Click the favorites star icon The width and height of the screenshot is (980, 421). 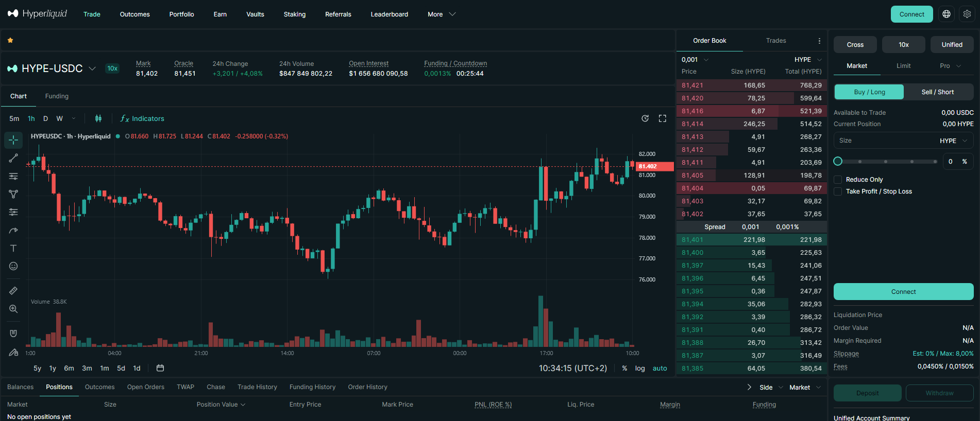coord(10,40)
